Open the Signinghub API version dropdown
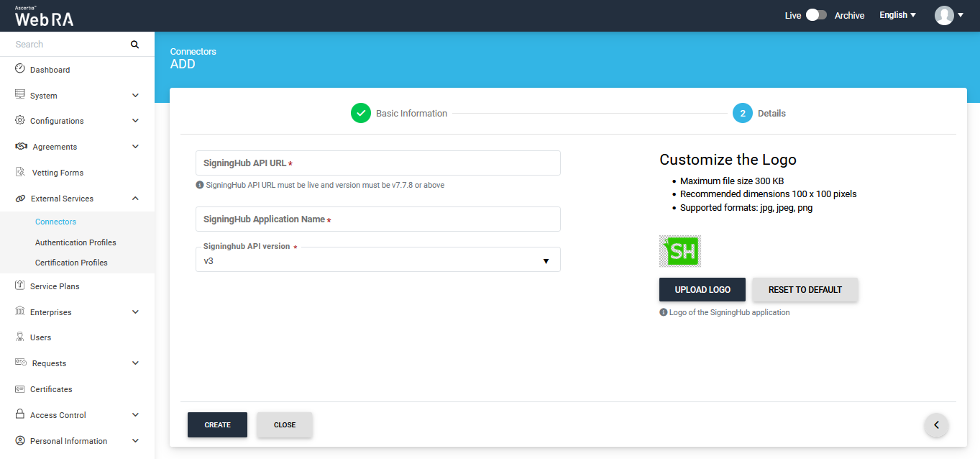The width and height of the screenshot is (980, 459). click(377, 260)
